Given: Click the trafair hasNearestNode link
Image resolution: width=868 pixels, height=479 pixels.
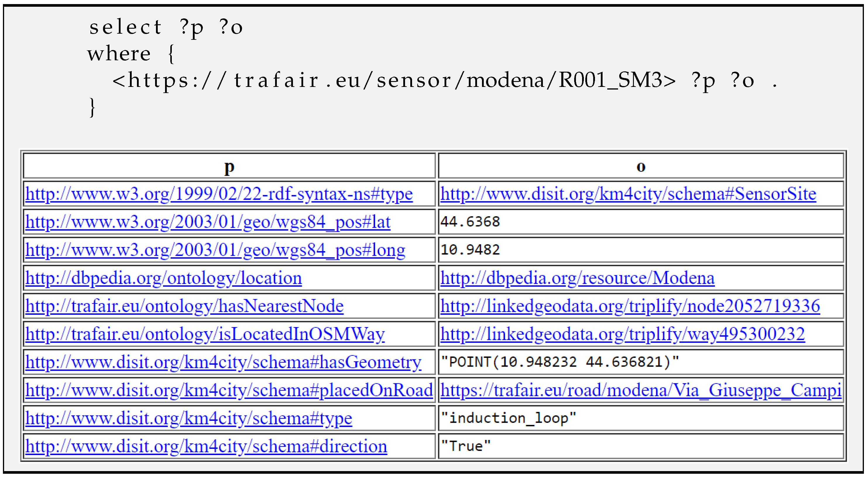Looking at the screenshot, I should click(x=184, y=306).
